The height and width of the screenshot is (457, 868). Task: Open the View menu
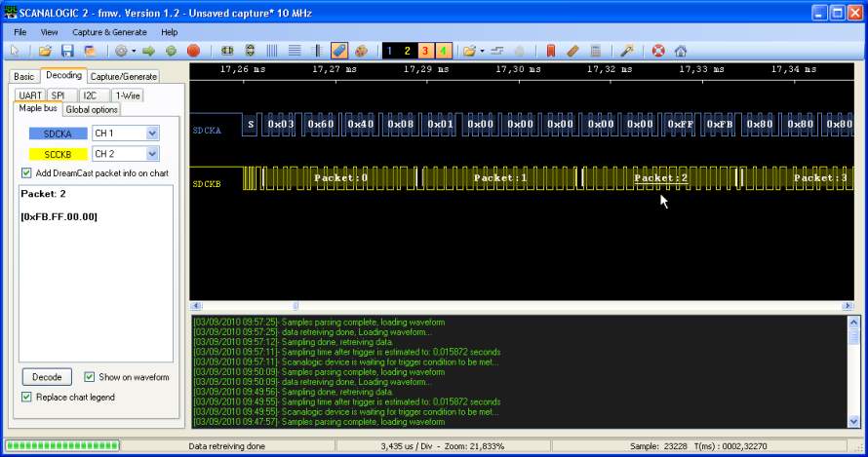(50, 32)
